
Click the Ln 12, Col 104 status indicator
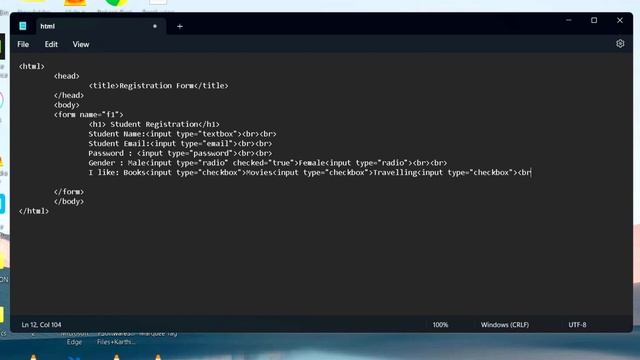pos(41,325)
